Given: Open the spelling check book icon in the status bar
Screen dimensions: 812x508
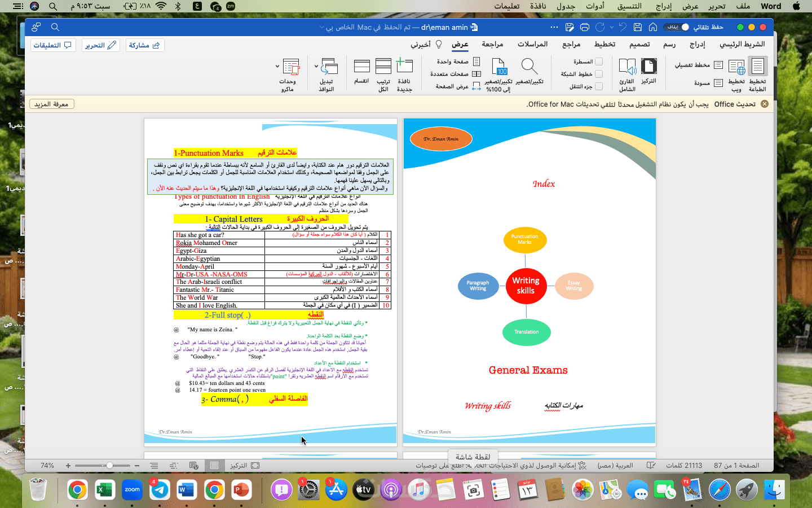Looking at the screenshot, I should [651, 466].
